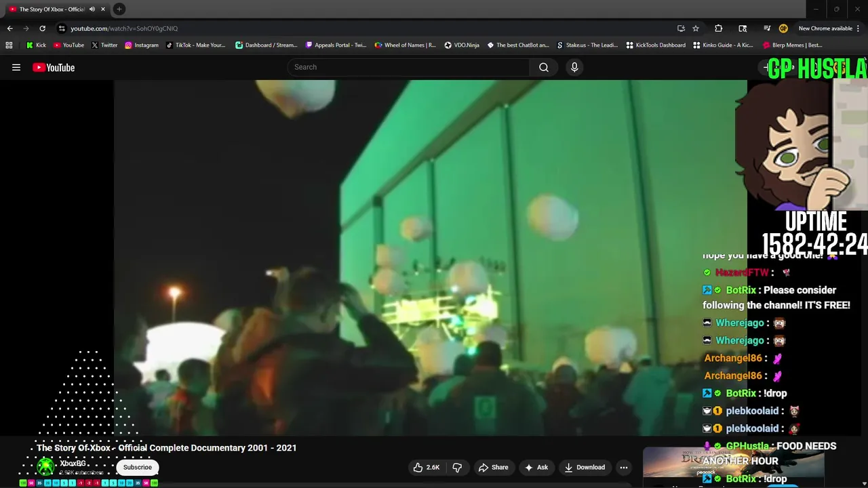Open the Ask AI button

coord(536,467)
